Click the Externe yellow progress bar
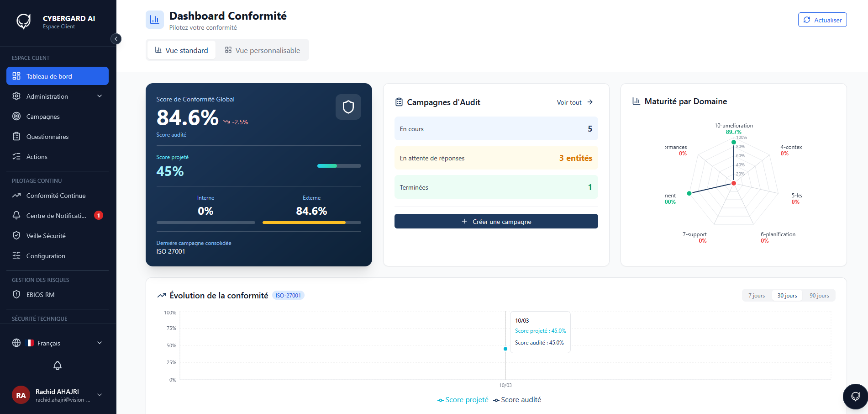 (312, 223)
